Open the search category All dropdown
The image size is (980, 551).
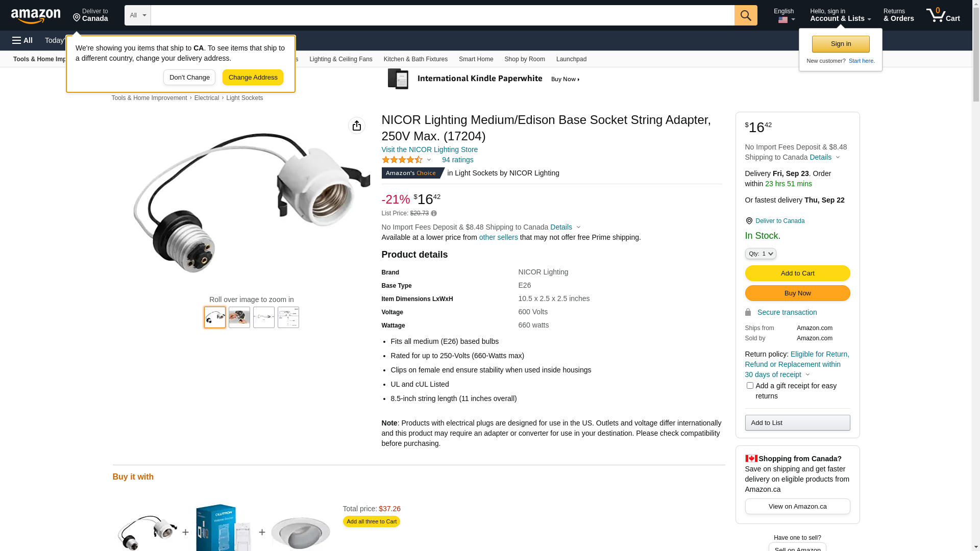(x=138, y=15)
